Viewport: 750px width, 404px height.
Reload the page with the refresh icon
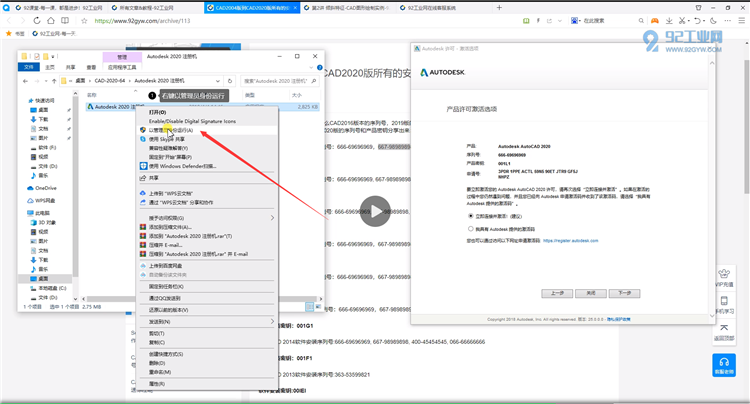click(x=37, y=21)
